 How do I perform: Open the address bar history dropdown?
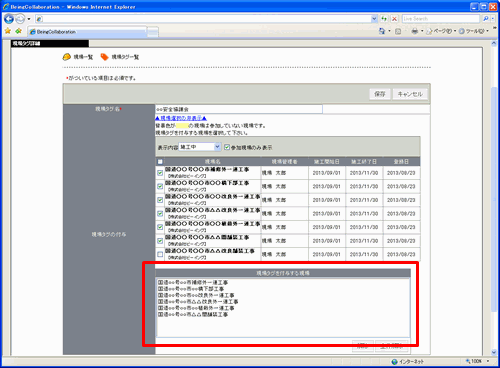coord(374,19)
